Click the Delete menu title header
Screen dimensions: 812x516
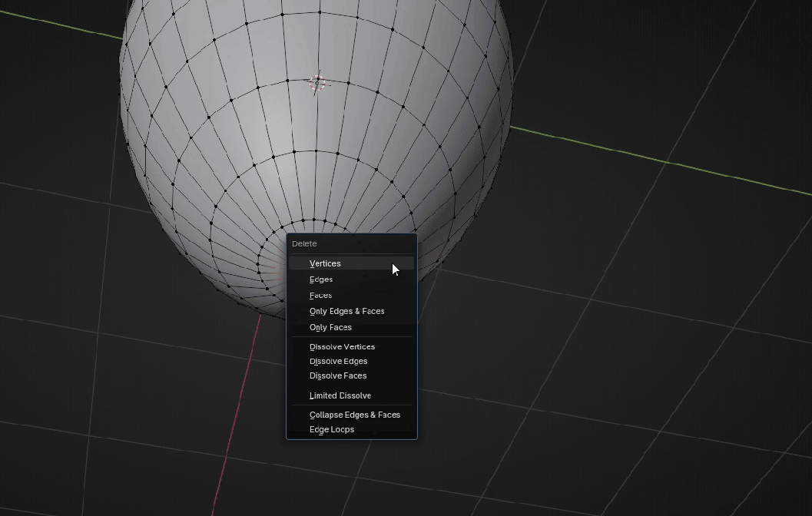pos(304,244)
